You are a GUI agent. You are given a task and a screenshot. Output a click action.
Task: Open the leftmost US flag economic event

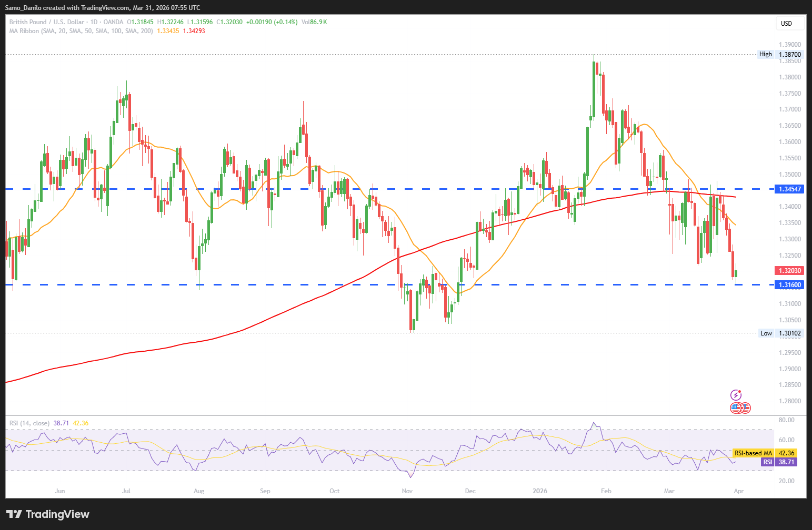735,407
